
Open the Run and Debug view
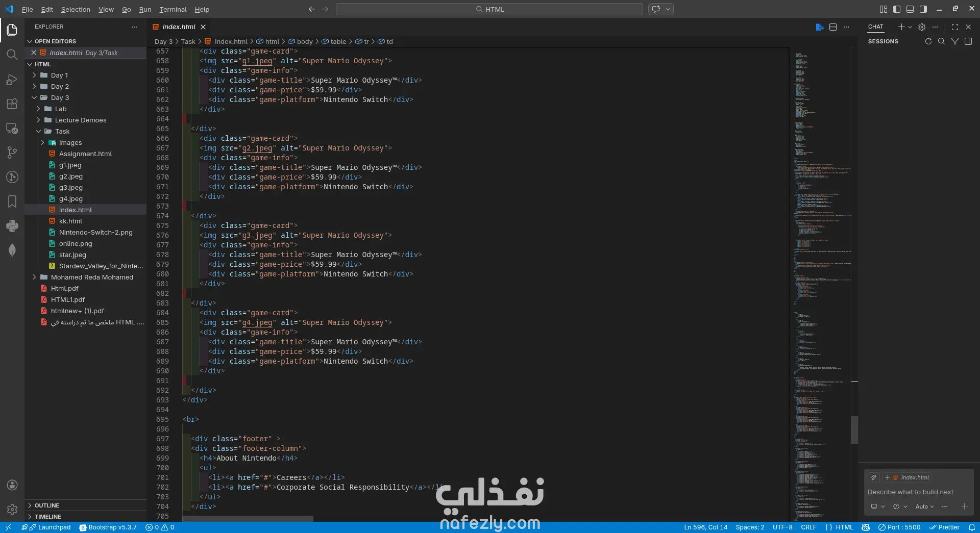pos(12,79)
